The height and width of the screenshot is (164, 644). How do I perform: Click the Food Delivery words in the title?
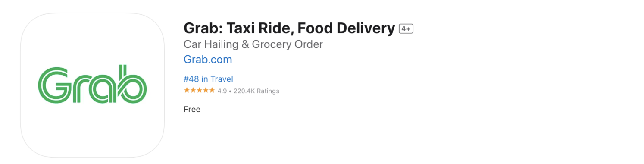point(346,28)
